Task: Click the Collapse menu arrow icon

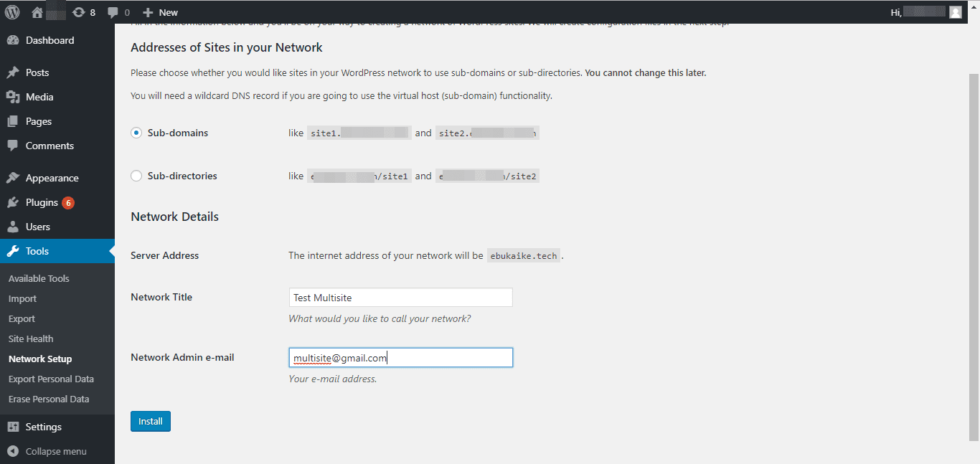Action: [13, 451]
